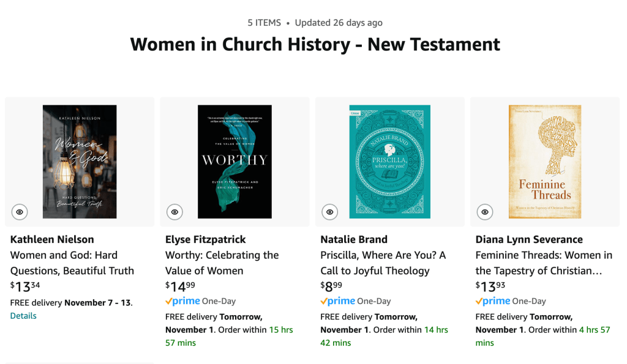The width and height of the screenshot is (627, 364).
Task: Click author name Elyse Fitzpatrick
Action: coord(206,239)
